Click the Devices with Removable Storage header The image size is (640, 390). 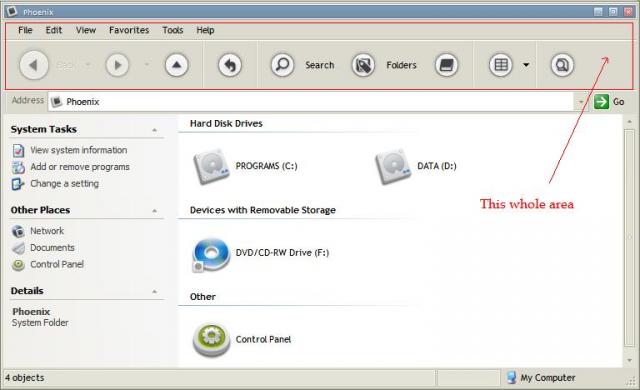(263, 210)
